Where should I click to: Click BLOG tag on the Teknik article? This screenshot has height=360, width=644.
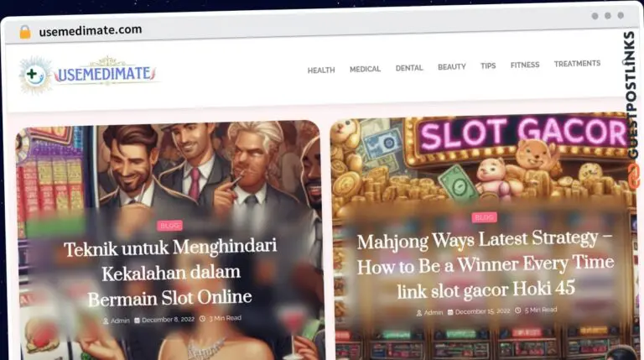pyautogui.click(x=169, y=225)
